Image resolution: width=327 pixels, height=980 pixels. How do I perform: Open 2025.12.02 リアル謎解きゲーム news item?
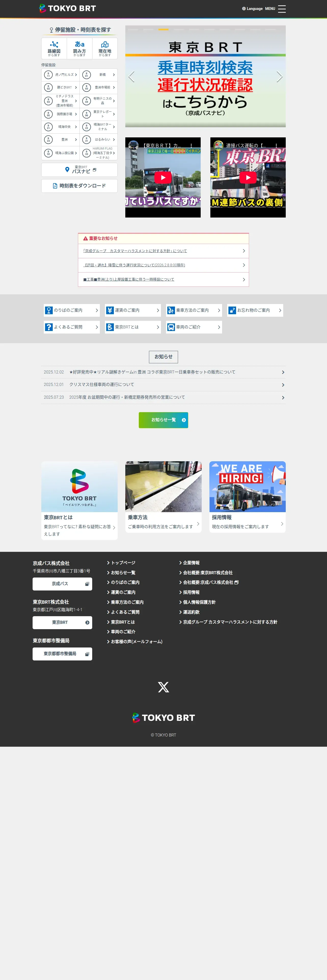[x=163, y=372]
